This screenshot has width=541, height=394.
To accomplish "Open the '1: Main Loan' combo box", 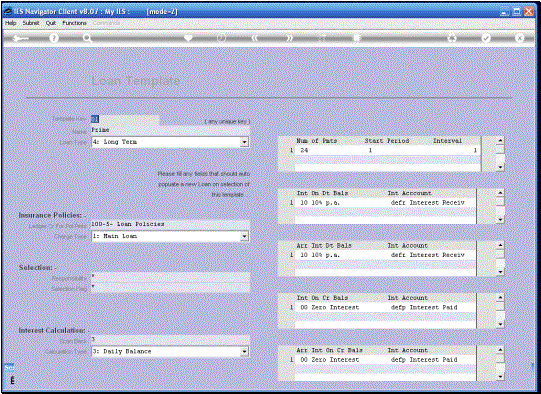I will 170,236.
